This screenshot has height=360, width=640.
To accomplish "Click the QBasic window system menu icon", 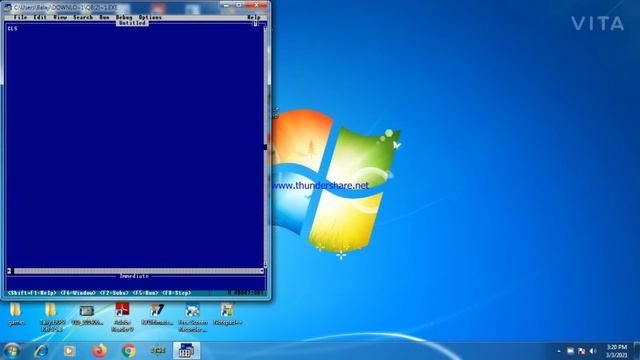I will point(8,7).
